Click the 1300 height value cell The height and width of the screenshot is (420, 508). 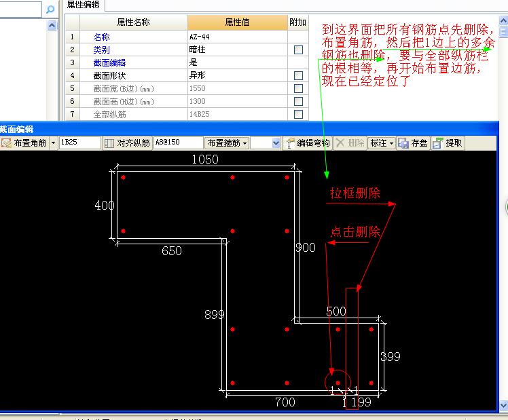[237, 101]
